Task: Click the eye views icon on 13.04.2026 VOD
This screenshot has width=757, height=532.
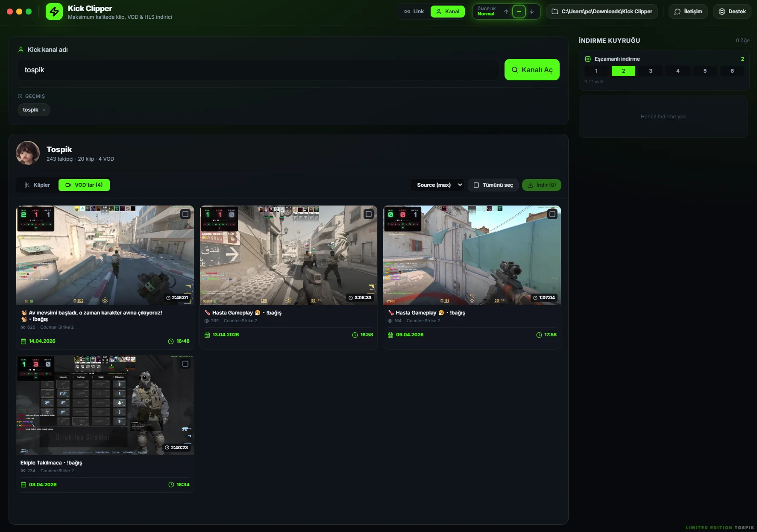Action: 207,321
